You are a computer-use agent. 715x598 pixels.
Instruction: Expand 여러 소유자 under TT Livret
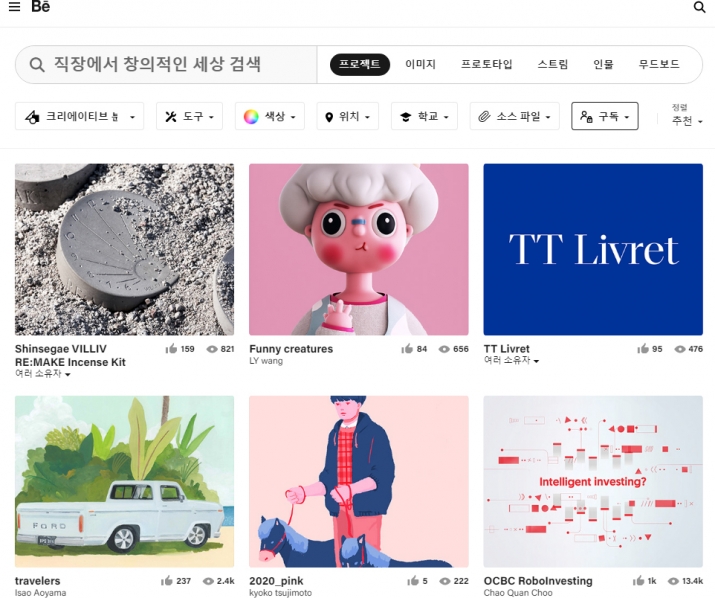tap(511, 360)
